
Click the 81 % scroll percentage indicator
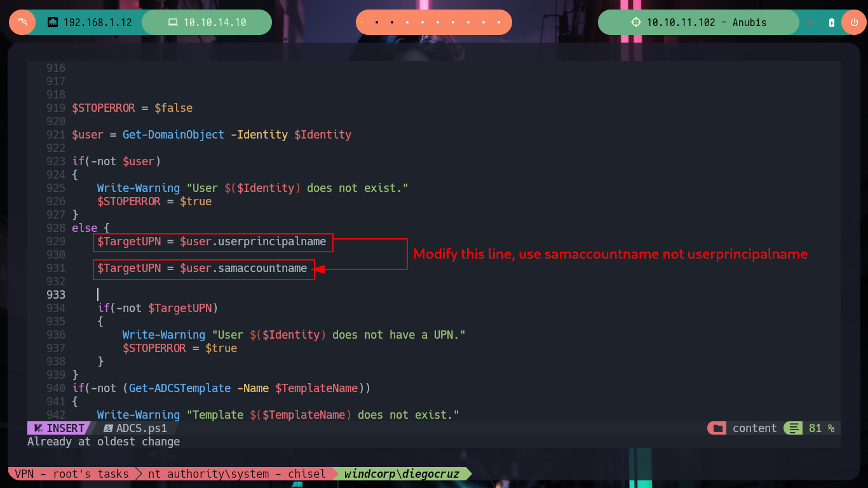tap(822, 428)
